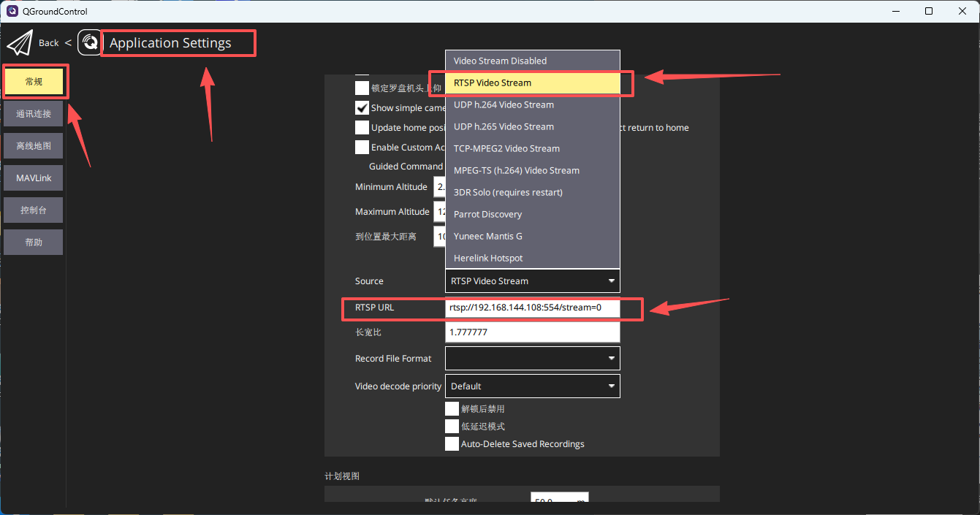The height and width of the screenshot is (515, 980).
Task: Open the Source combo box
Action: (x=533, y=281)
